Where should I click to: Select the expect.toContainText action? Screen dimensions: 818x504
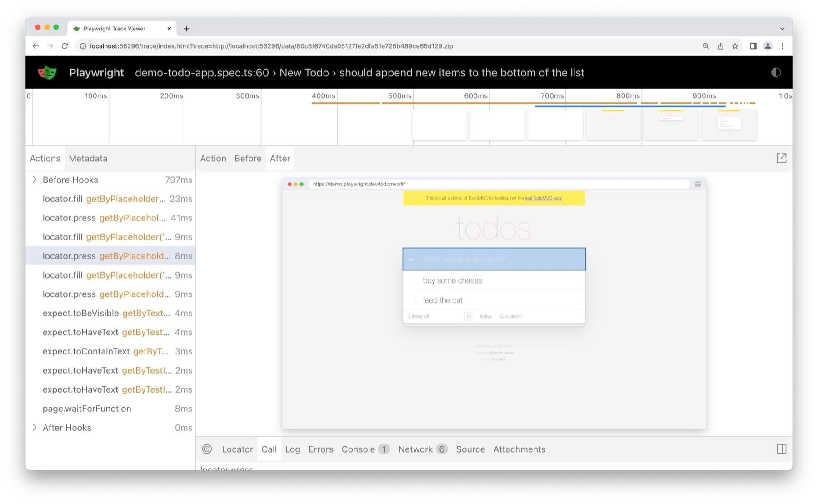coord(110,351)
